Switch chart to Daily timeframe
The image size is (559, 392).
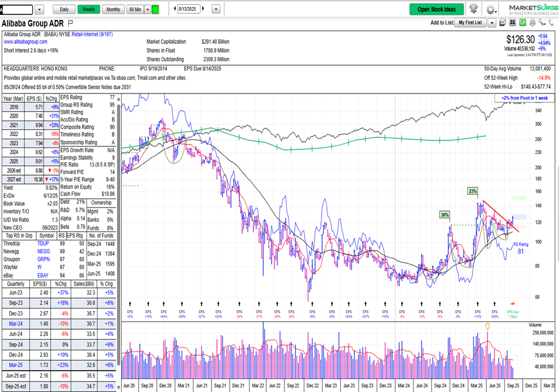(x=63, y=9)
